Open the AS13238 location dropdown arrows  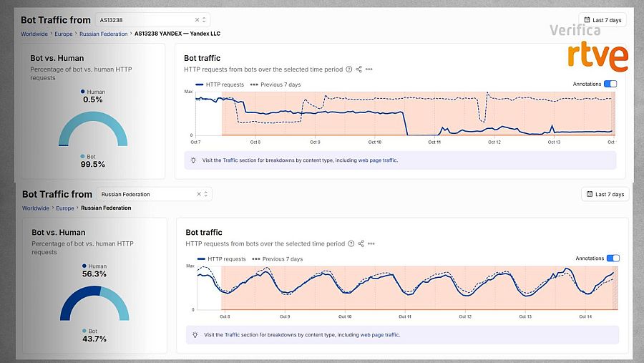[x=204, y=20]
